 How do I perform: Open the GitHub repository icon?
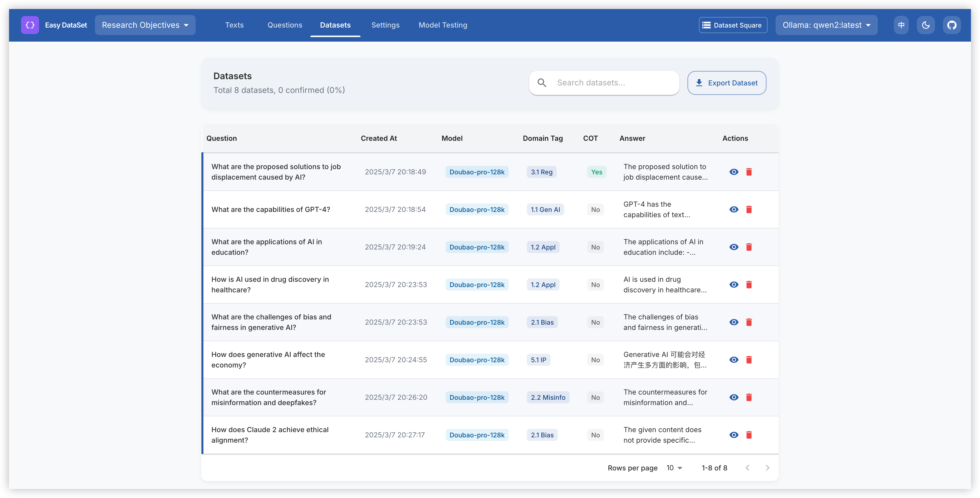951,25
